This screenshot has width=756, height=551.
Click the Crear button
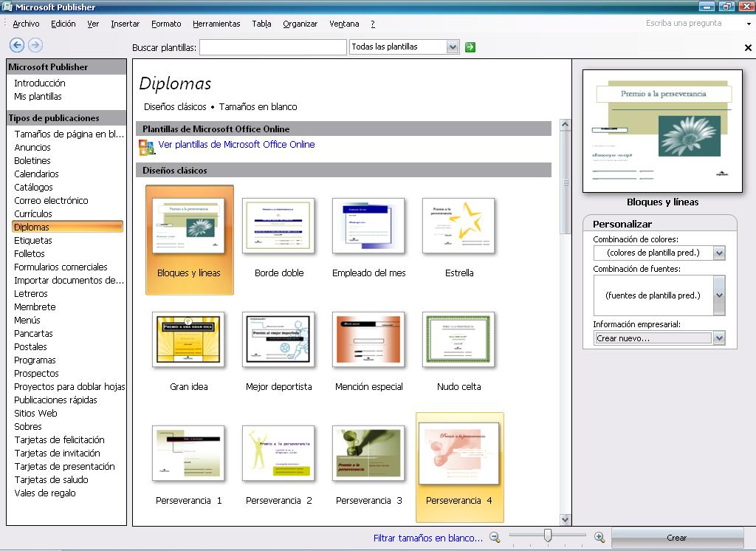[677, 538]
